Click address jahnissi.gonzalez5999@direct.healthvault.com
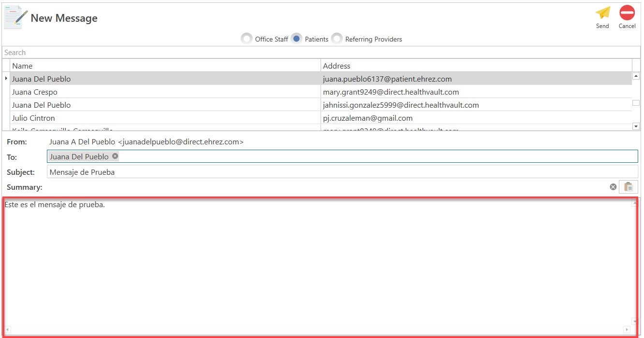The image size is (644, 338). (x=401, y=105)
